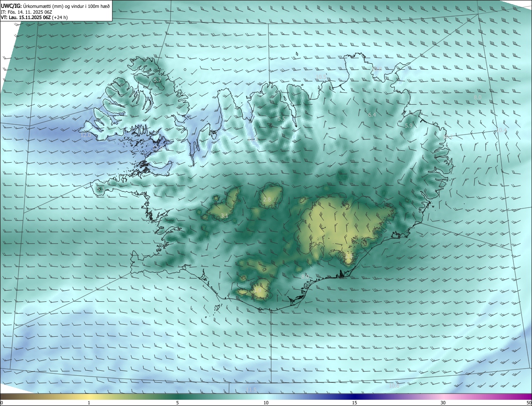
Task: Click the '50' tick on the colour scale
Action: coord(529,403)
